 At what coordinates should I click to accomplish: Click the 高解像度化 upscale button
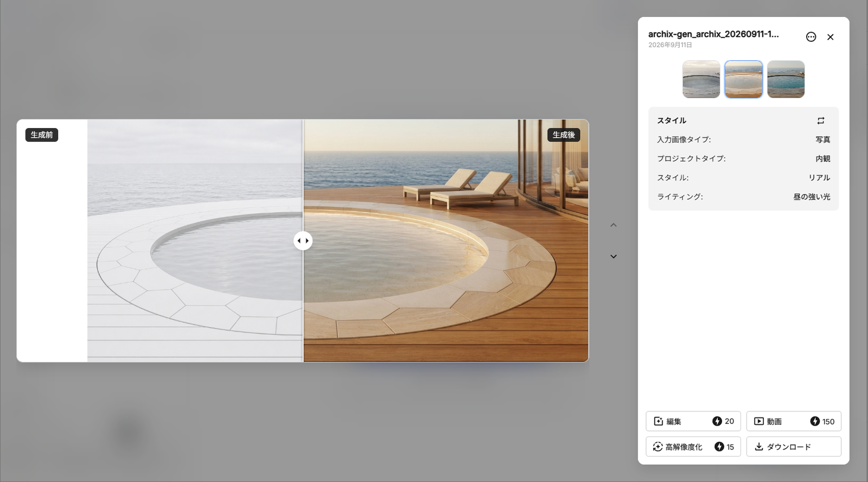(x=693, y=447)
